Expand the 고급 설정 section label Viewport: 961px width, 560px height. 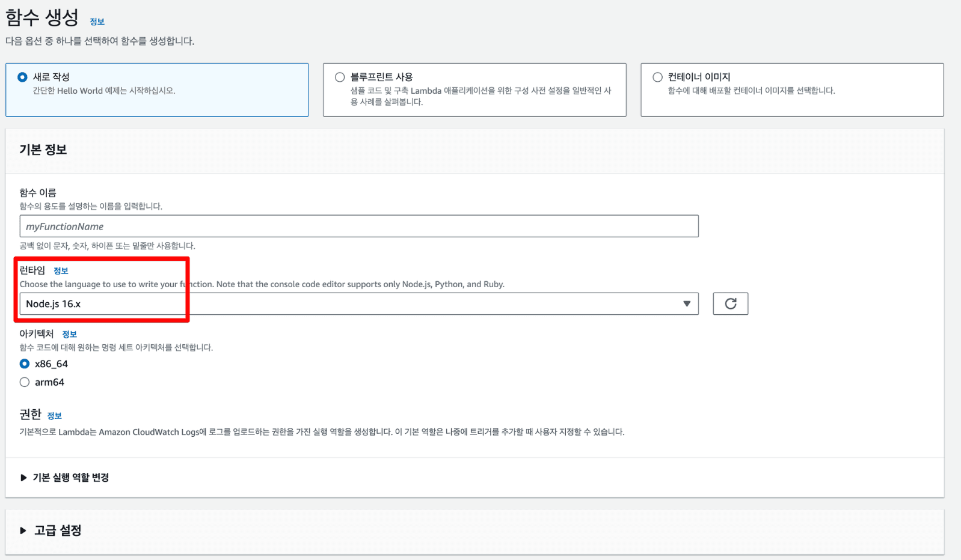click(x=58, y=531)
